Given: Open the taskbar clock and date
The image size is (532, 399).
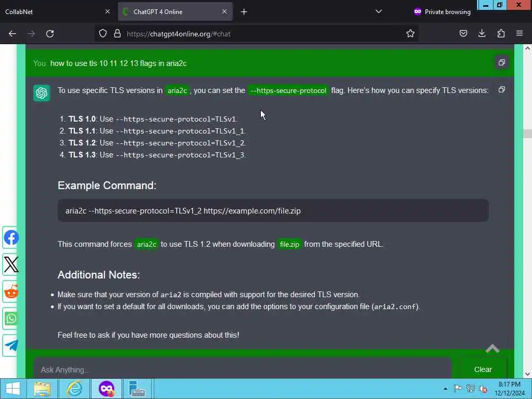Looking at the screenshot, I should [509, 389].
